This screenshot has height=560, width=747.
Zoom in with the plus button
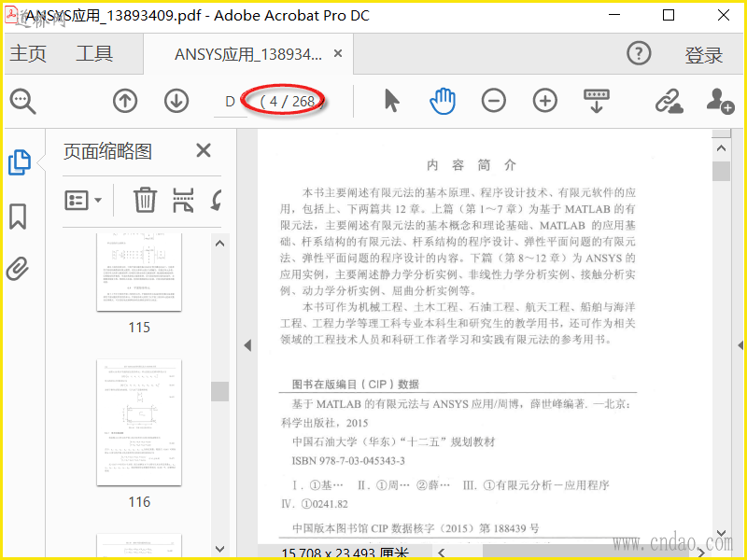click(x=545, y=101)
